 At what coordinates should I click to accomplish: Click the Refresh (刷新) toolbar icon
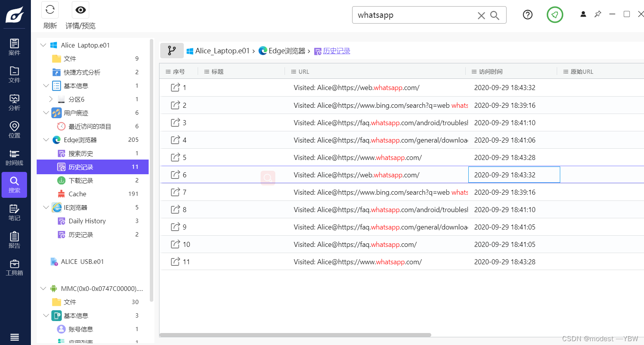tap(50, 10)
